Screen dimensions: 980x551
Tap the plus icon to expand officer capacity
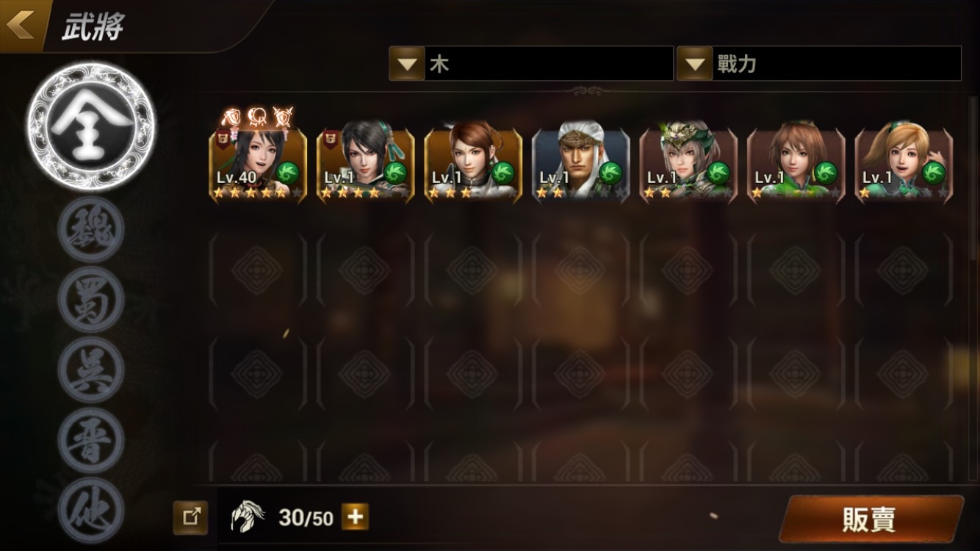[356, 518]
